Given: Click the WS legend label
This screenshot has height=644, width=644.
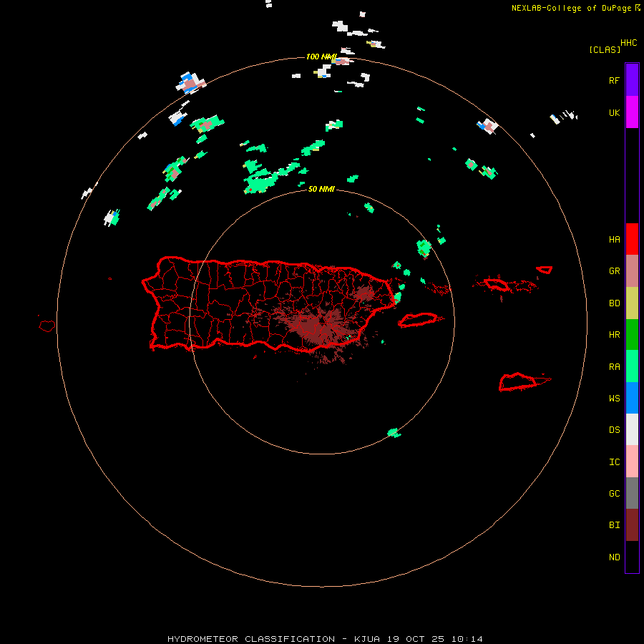Looking at the screenshot, I should tap(614, 399).
